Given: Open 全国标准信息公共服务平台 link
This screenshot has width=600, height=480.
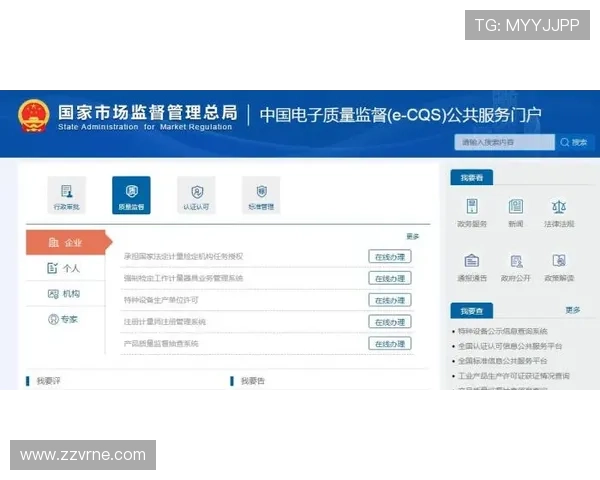Looking at the screenshot, I should tap(502, 361).
